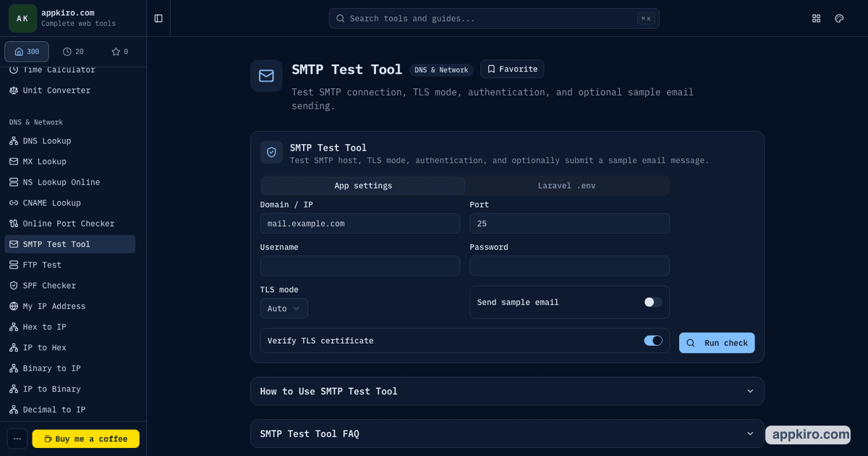Focus the Search tools and guides field
Screen dimensions: 868x456
[x=494, y=18]
